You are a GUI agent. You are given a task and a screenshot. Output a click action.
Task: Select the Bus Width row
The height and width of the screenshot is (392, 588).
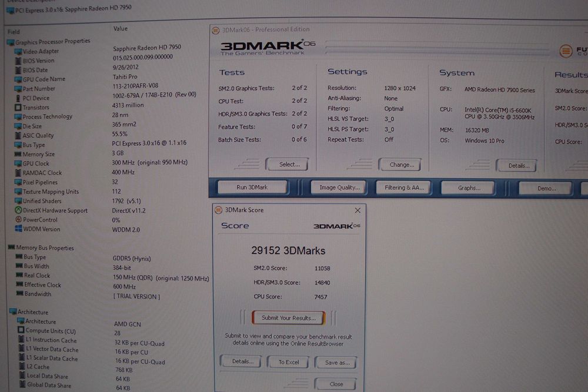[73, 267]
